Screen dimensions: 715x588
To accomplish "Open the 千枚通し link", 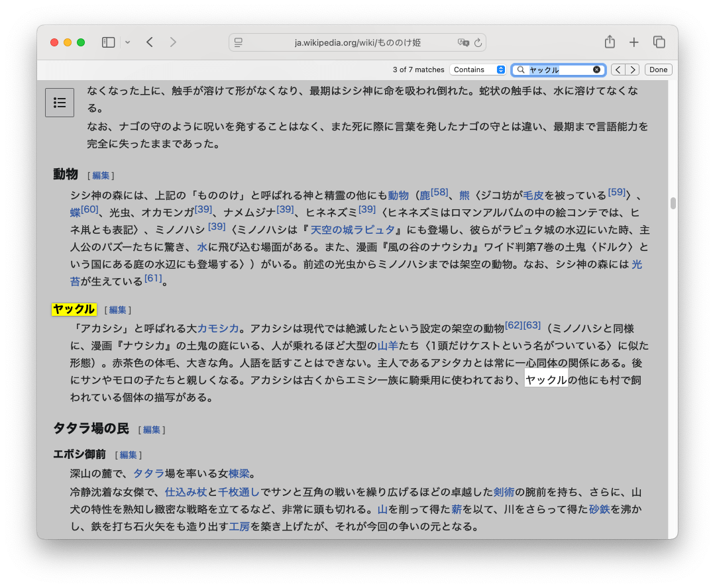I will click(x=239, y=492).
